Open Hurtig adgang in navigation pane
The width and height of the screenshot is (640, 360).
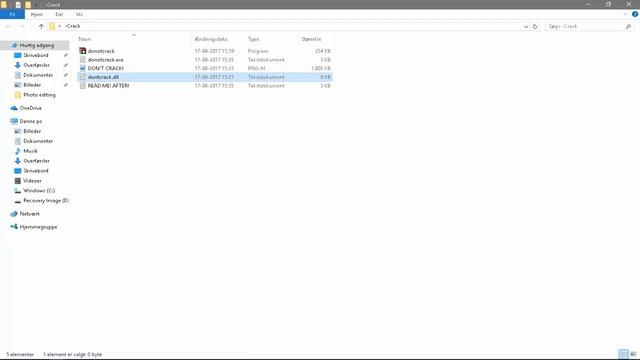click(37, 45)
